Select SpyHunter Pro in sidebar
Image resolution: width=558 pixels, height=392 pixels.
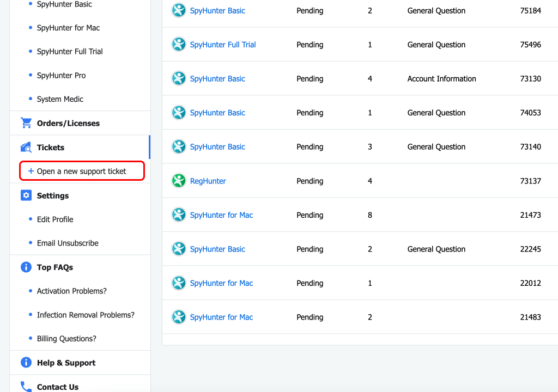(61, 75)
